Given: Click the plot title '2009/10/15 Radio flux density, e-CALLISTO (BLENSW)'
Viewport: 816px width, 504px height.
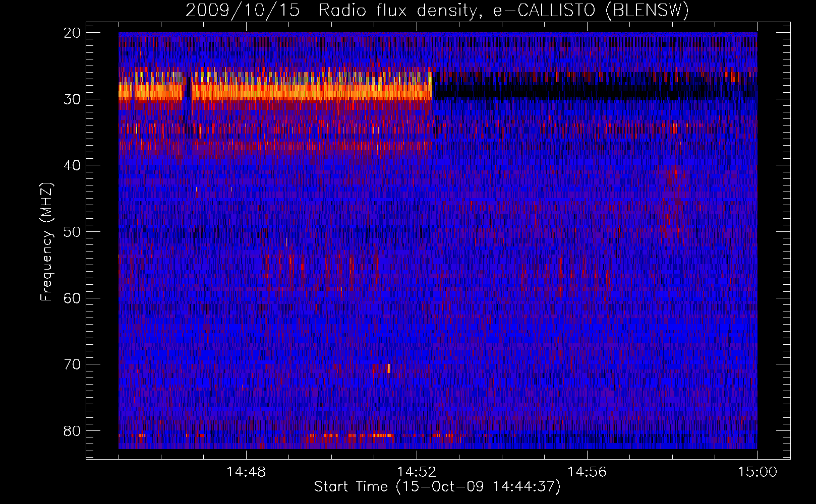Looking at the screenshot, I should tap(437, 10).
